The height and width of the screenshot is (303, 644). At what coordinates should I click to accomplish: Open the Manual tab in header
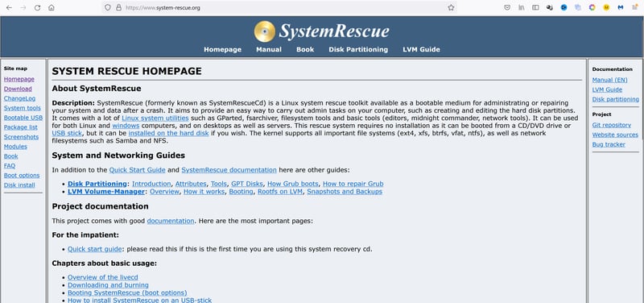[x=269, y=49]
